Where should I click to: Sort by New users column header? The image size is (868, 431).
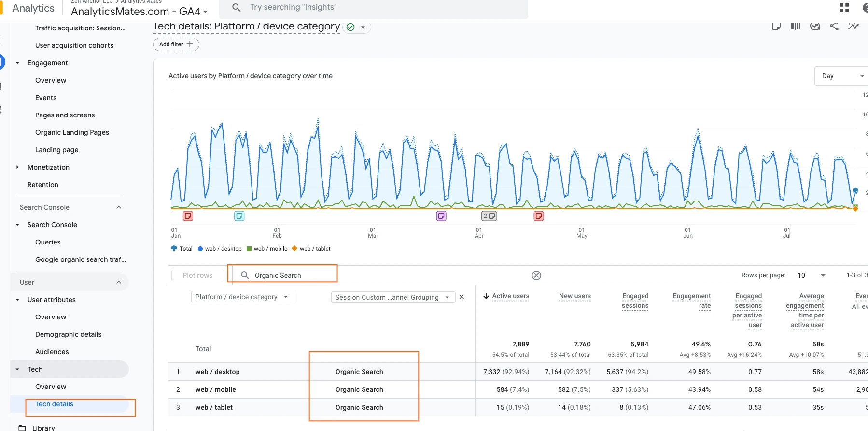point(574,296)
